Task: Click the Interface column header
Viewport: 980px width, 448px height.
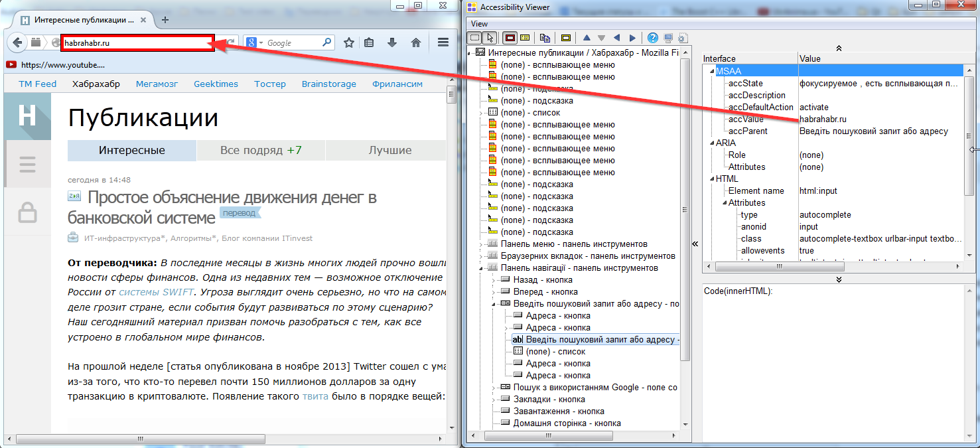Action: point(719,58)
